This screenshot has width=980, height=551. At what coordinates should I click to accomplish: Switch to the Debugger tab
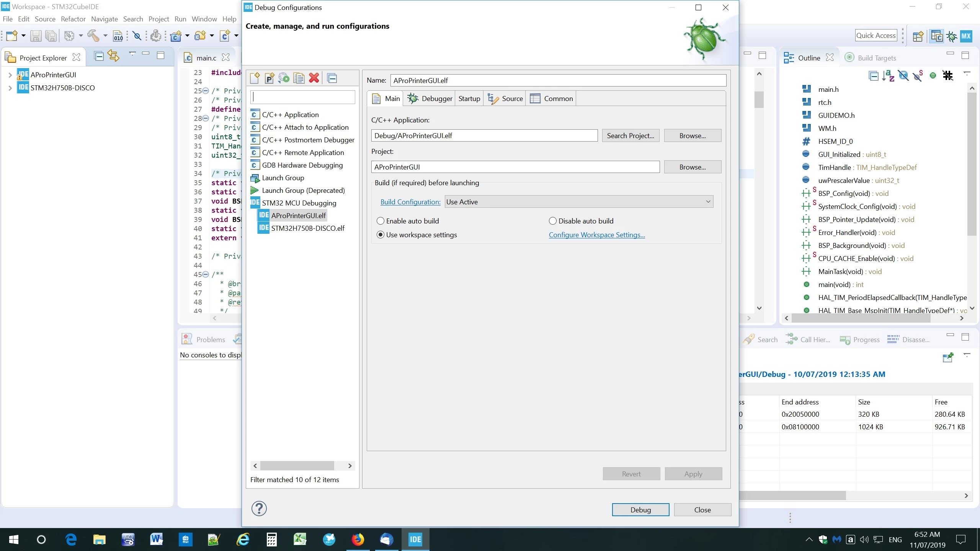(430, 98)
